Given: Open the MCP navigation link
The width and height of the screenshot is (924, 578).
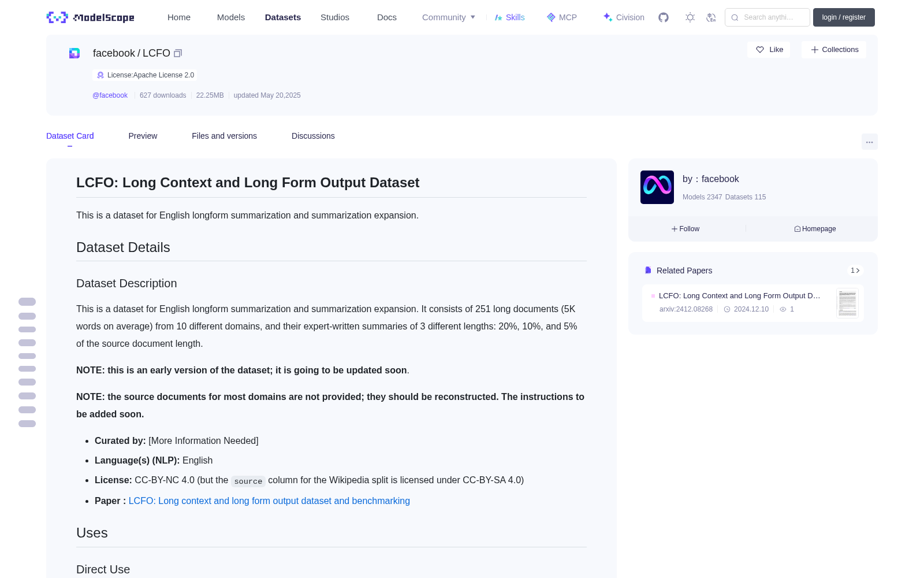Looking at the screenshot, I should (562, 17).
